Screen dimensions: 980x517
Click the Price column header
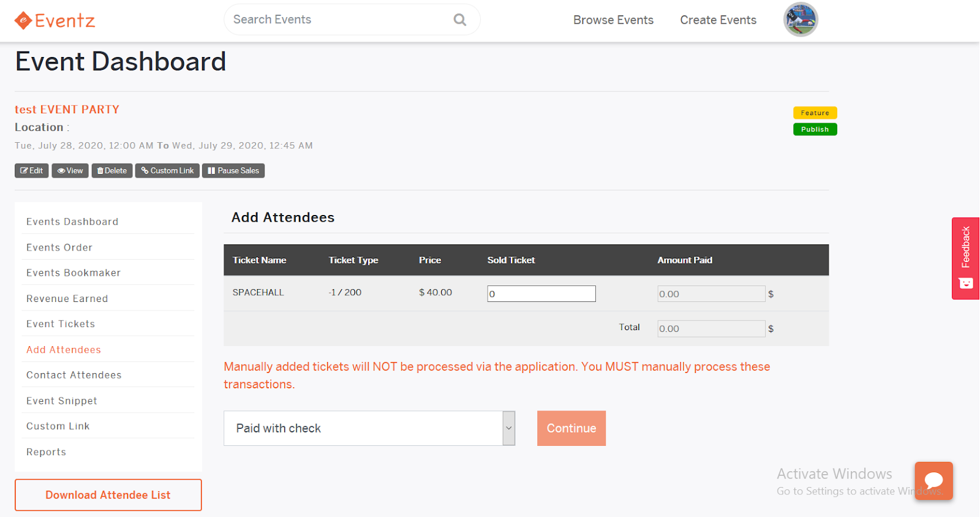[430, 260]
